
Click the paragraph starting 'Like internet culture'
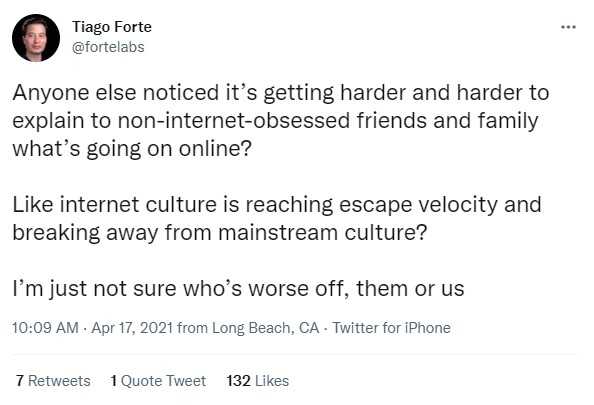click(x=277, y=219)
